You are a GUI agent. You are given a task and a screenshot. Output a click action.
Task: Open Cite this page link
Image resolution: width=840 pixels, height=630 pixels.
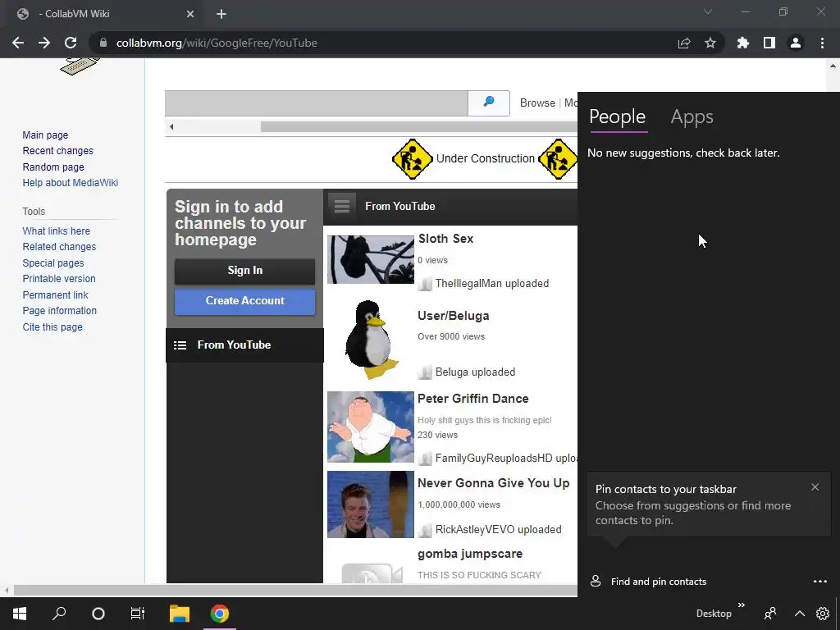[x=52, y=326]
